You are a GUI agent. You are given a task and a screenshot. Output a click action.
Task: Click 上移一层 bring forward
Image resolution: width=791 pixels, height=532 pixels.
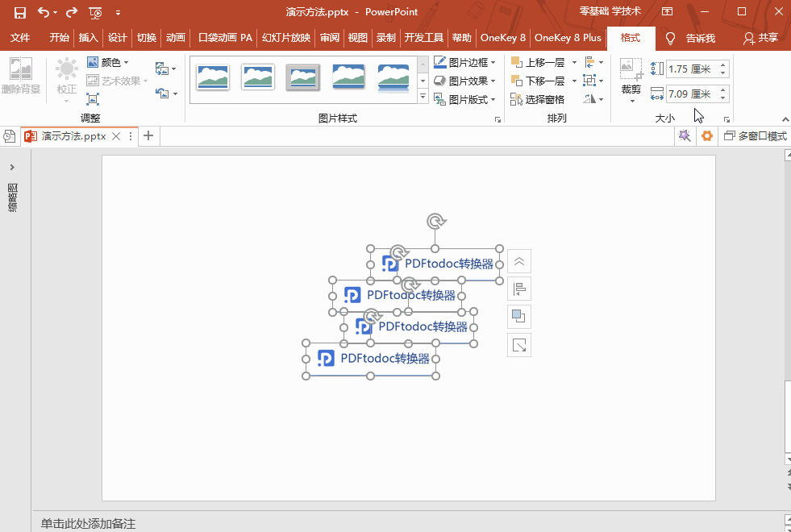(x=538, y=63)
